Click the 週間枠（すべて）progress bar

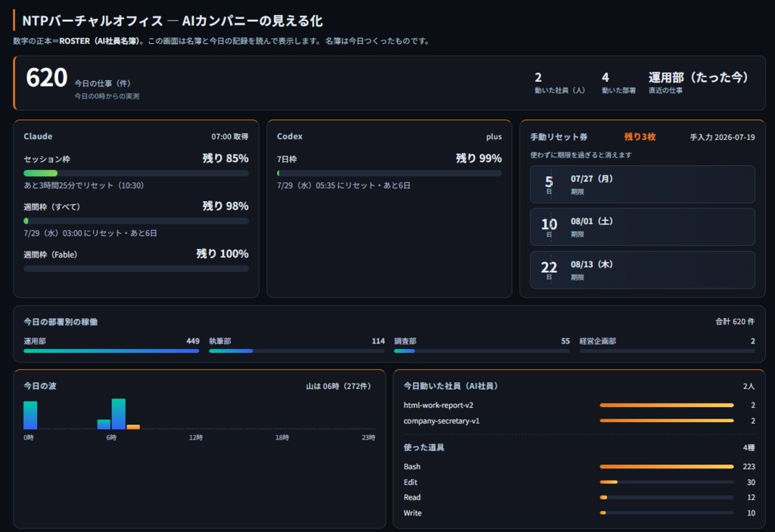[136, 221]
